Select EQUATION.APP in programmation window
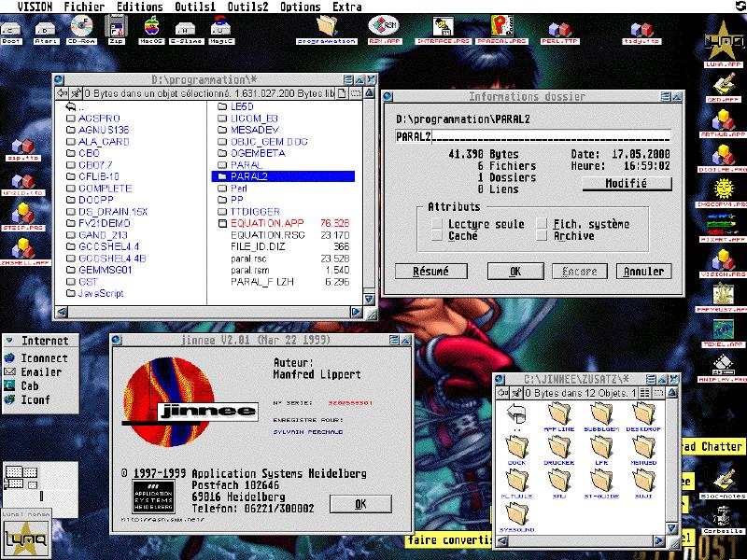This screenshot has height=560, width=747. (x=283, y=223)
